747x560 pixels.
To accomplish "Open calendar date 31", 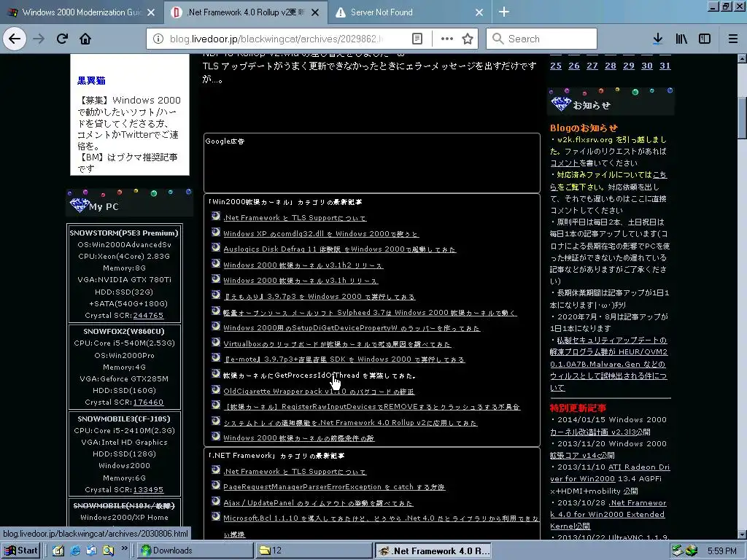I will [x=665, y=66].
